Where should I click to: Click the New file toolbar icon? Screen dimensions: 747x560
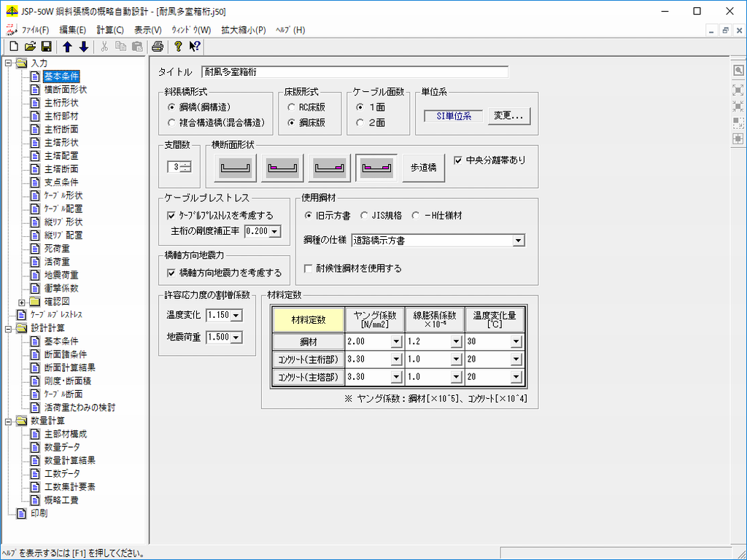[x=14, y=47]
